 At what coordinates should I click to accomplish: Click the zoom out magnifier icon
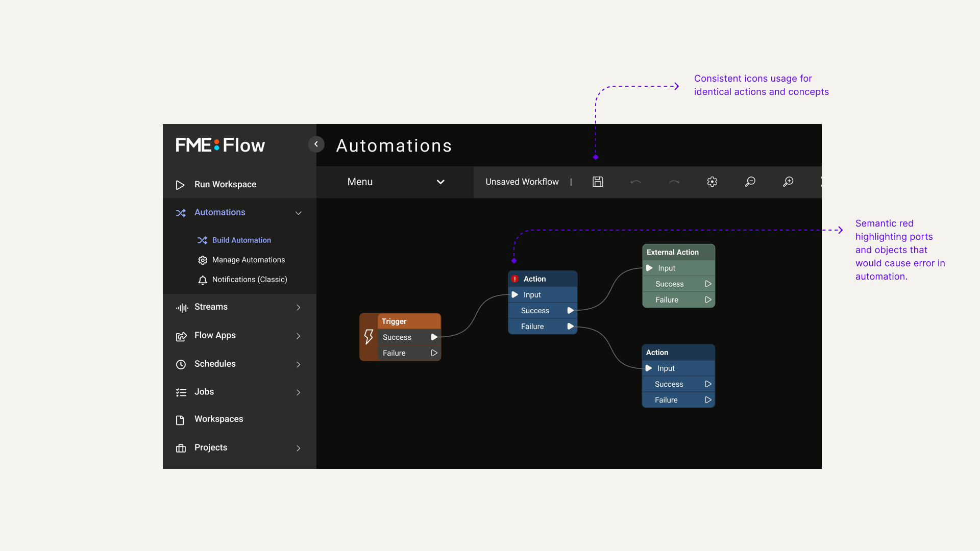pyautogui.click(x=750, y=182)
